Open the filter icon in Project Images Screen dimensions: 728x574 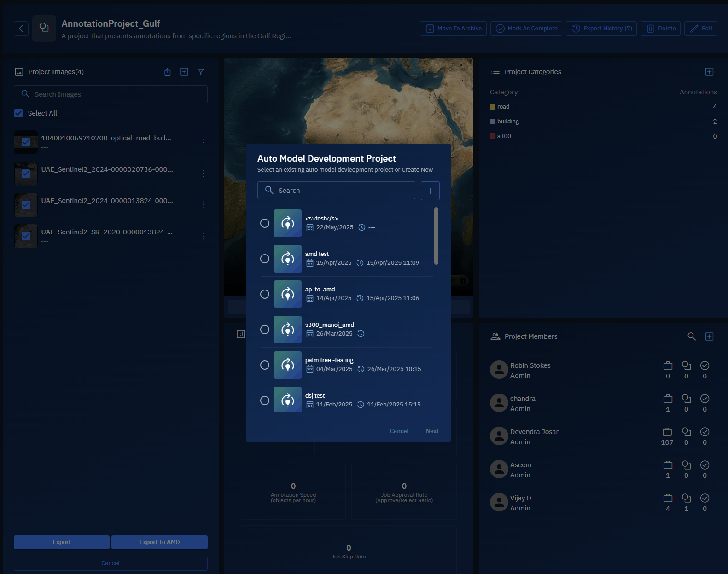pyautogui.click(x=201, y=72)
